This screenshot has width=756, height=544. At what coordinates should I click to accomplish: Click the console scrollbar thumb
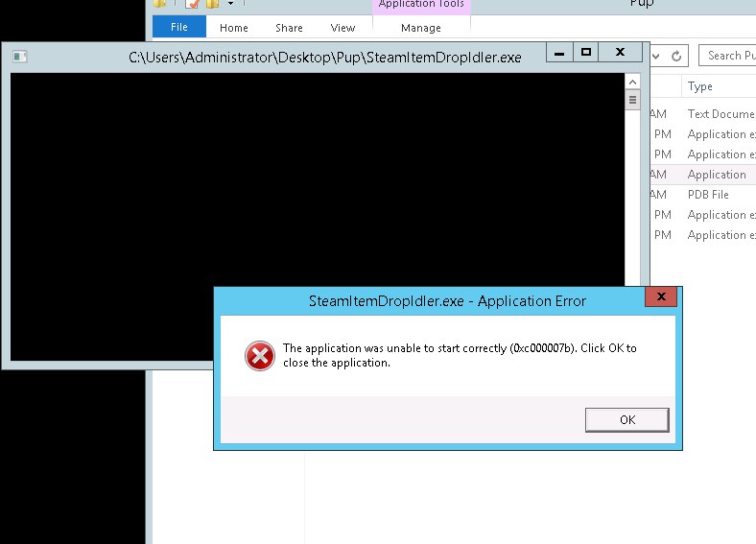click(x=632, y=100)
